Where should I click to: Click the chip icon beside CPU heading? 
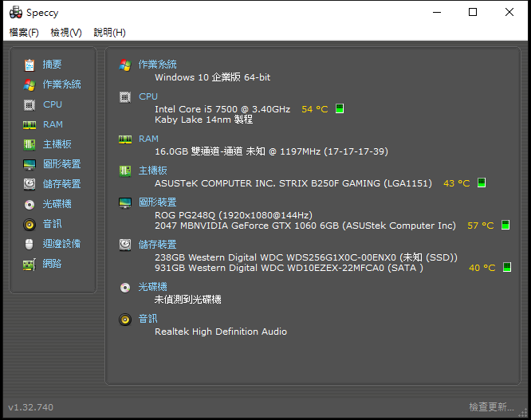pos(125,97)
